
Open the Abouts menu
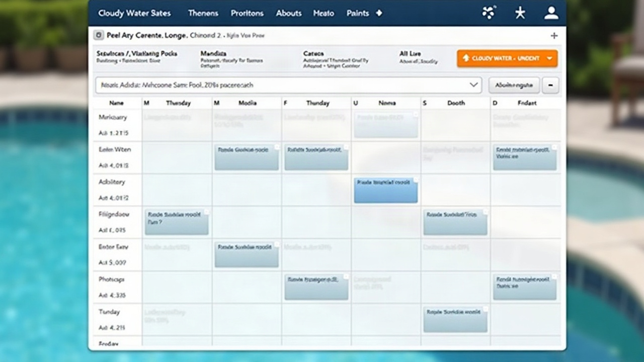289,13
